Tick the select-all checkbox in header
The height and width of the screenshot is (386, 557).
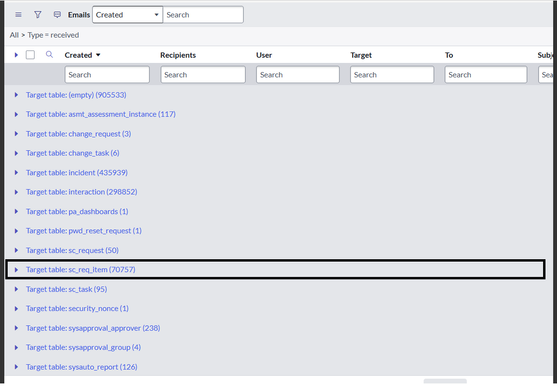pyautogui.click(x=30, y=55)
